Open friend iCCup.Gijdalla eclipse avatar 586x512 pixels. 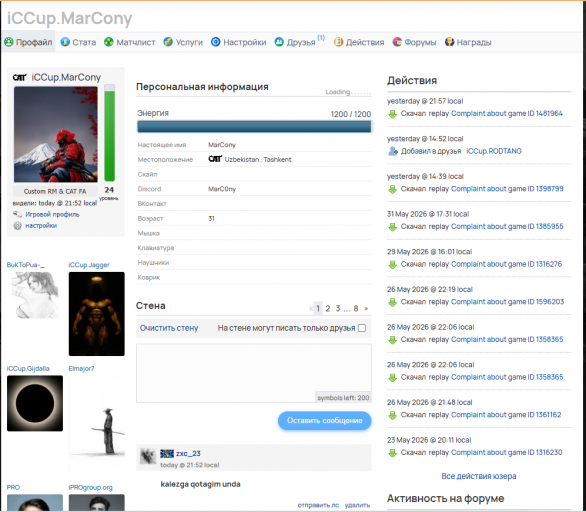pos(35,403)
